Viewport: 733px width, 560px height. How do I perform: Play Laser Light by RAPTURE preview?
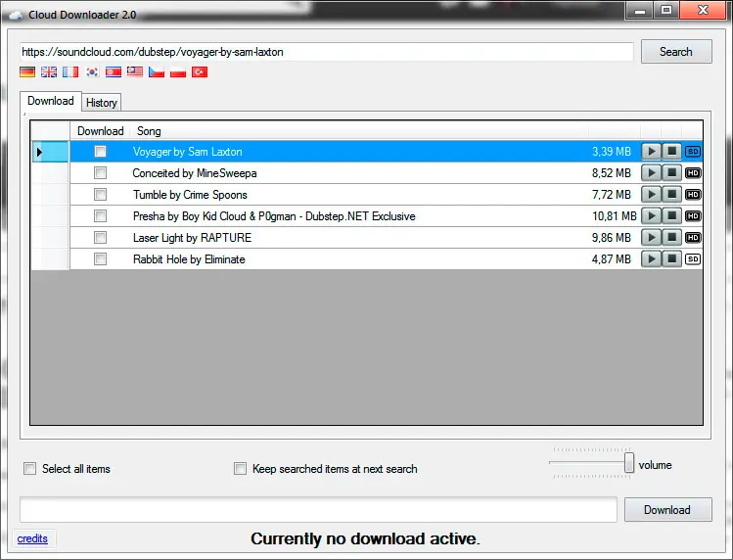pyautogui.click(x=651, y=237)
